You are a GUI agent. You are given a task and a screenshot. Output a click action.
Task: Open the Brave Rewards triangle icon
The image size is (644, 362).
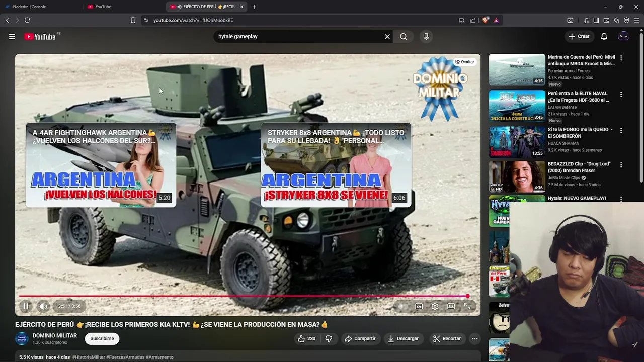pos(496,20)
